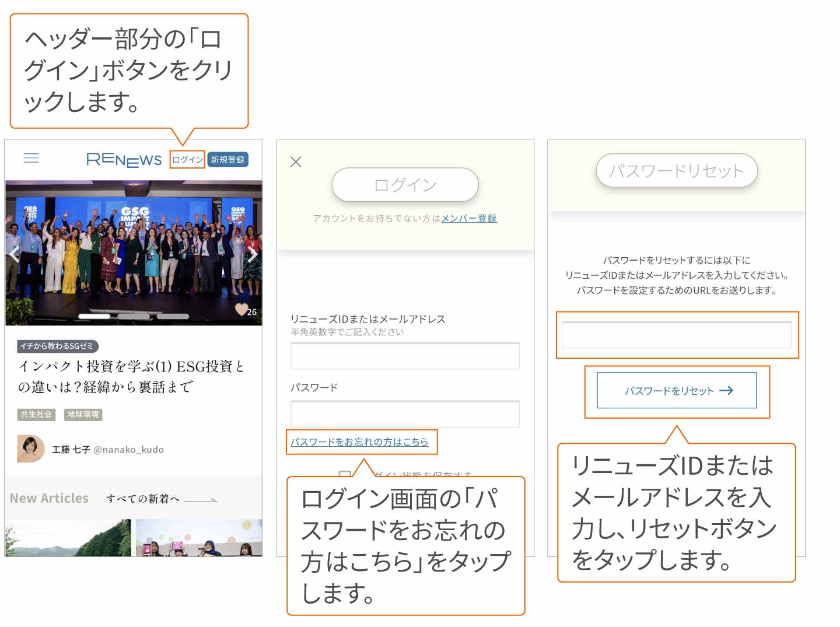Click パスワードをお忘れの方はこちら link
This screenshot has width=840, height=627.
tap(359, 442)
